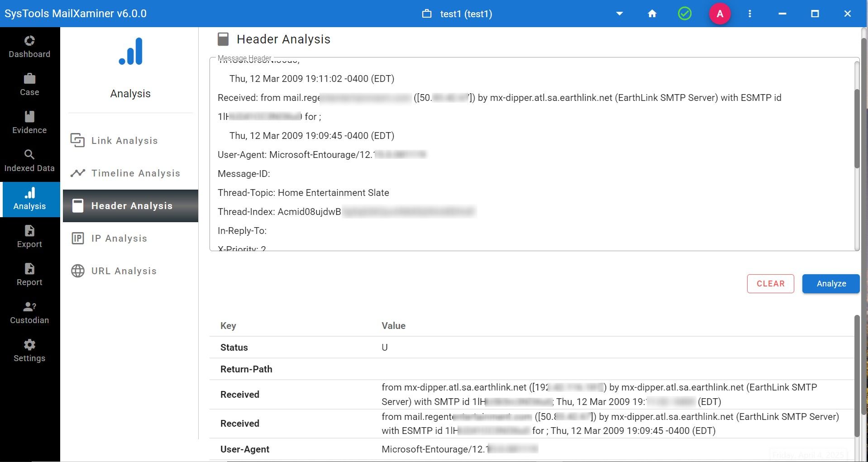Open the Case section
This screenshot has height=462, width=868.
click(x=29, y=85)
